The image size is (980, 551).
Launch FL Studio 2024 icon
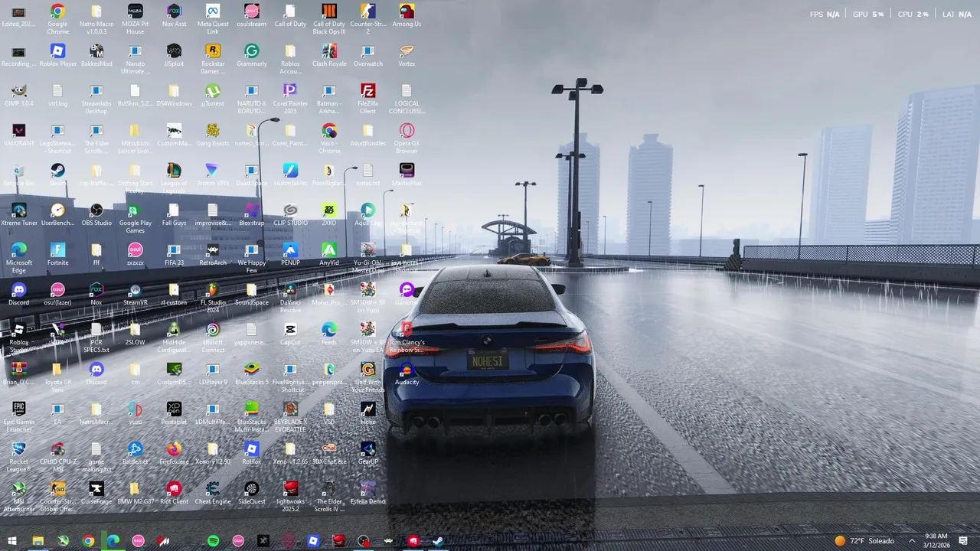(213, 298)
